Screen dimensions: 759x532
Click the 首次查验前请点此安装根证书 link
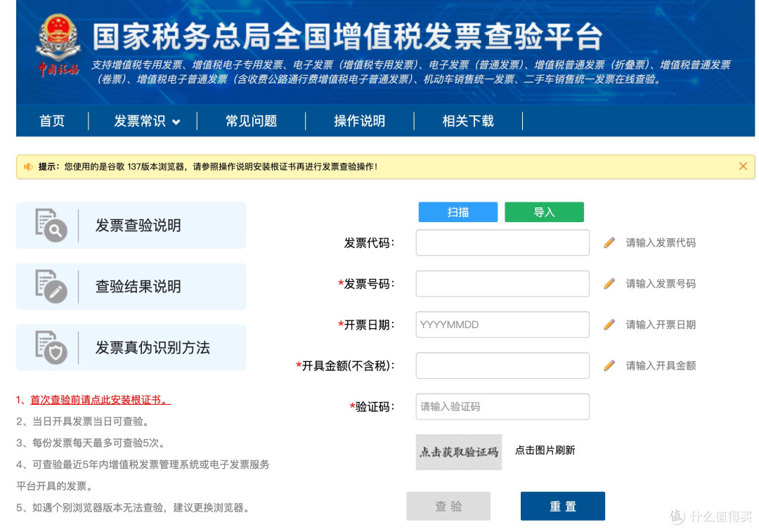pyautogui.click(x=100, y=400)
